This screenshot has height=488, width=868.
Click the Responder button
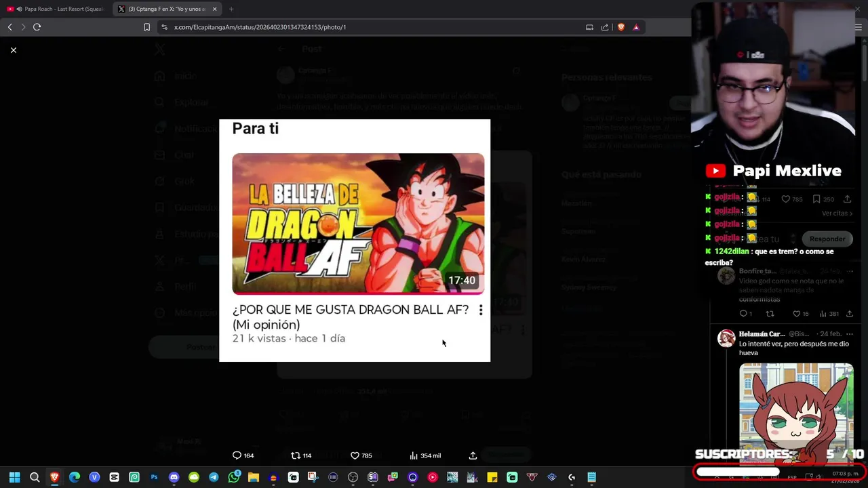[827, 239]
